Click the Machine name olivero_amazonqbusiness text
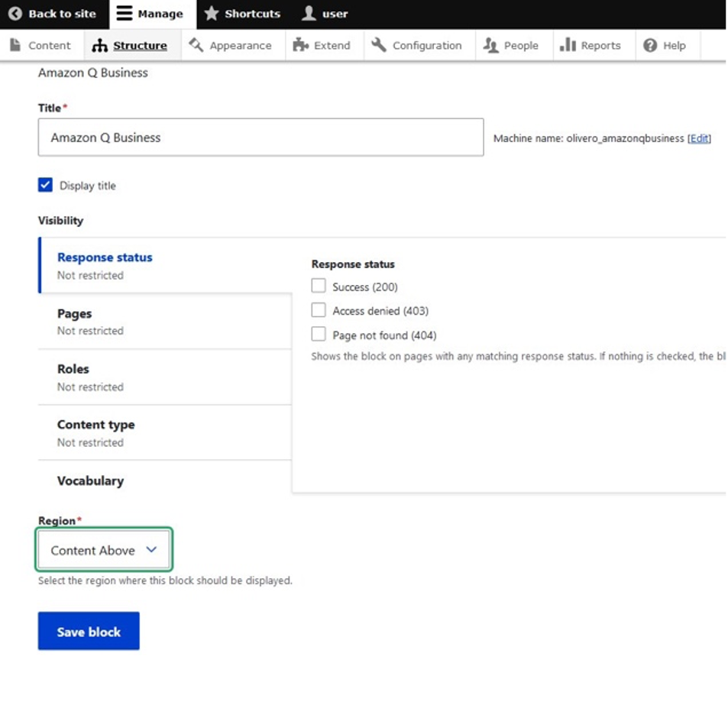 point(589,138)
